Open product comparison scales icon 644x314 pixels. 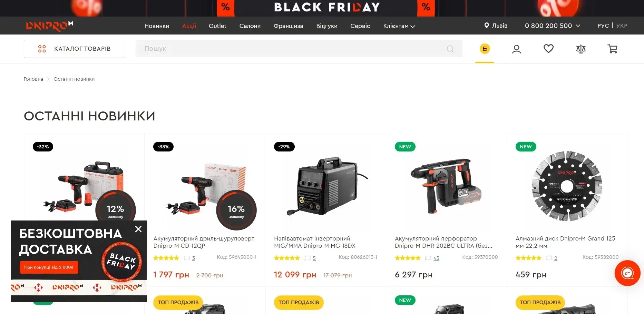[x=581, y=49]
